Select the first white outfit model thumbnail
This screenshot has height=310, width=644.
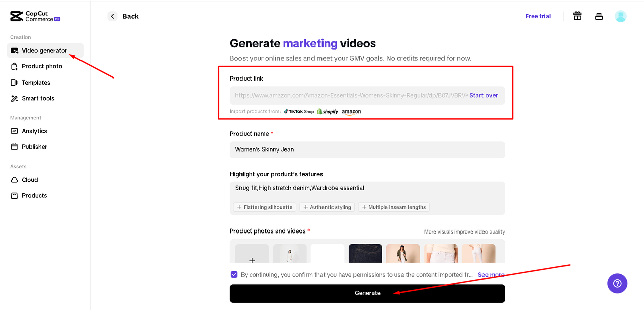pos(290,254)
